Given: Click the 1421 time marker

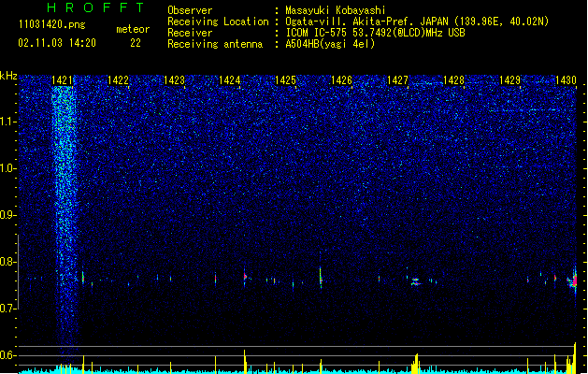Looking at the screenshot, I should coord(62,80).
